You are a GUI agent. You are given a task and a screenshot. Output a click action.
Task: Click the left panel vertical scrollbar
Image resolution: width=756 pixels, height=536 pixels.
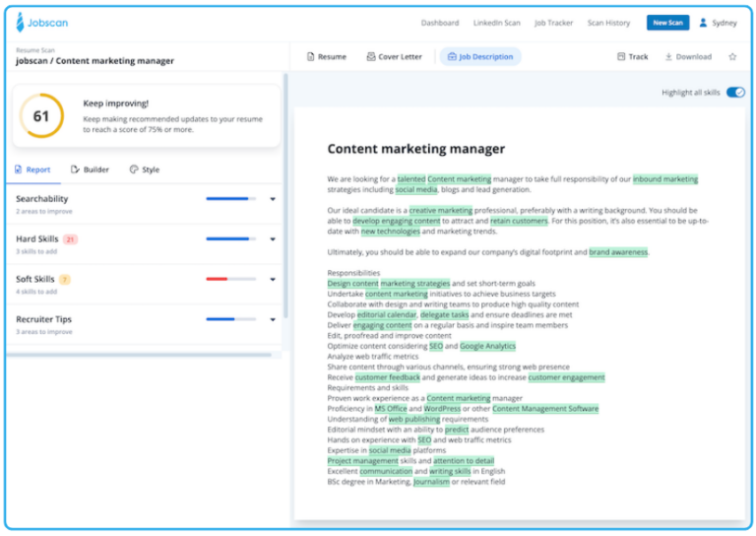pos(286,197)
